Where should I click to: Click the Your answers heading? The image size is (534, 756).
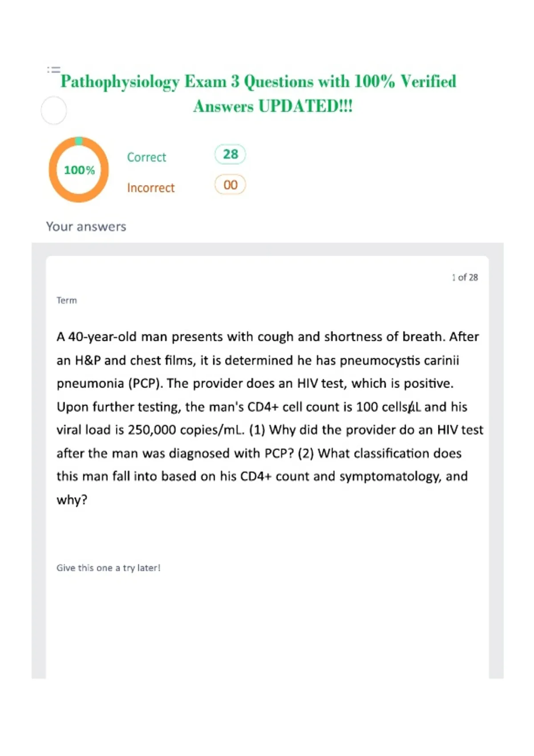(86, 226)
